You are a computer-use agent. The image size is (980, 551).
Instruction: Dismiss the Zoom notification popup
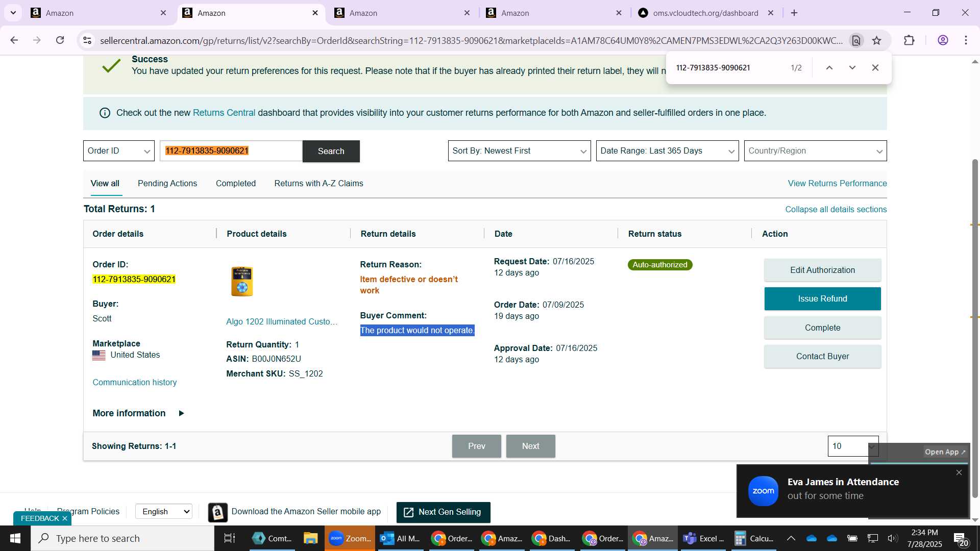click(959, 472)
